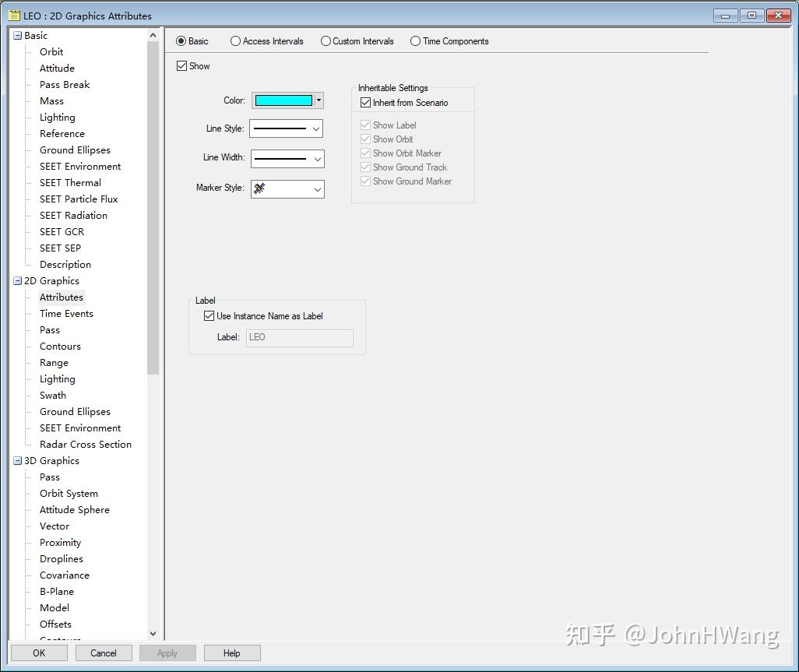The width and height of the screenshot is (799, 672).
Task: Open Radar Cross Section page
Action: click(86, 445)
